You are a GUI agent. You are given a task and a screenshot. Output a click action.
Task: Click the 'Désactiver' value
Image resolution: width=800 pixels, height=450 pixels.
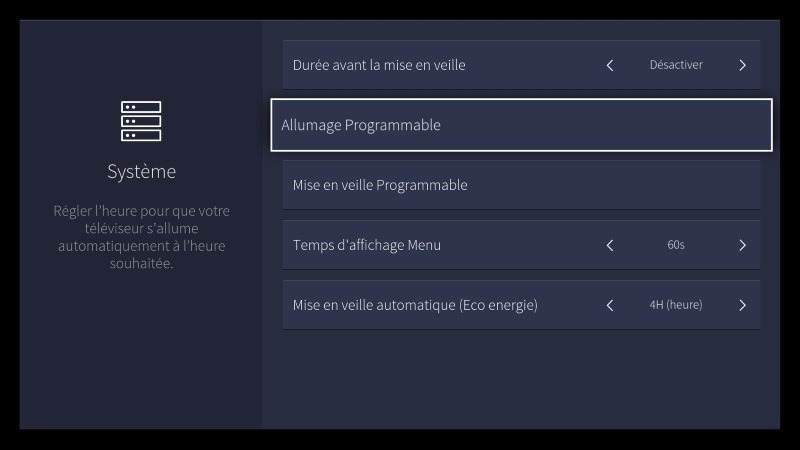[x=676, y=65]
